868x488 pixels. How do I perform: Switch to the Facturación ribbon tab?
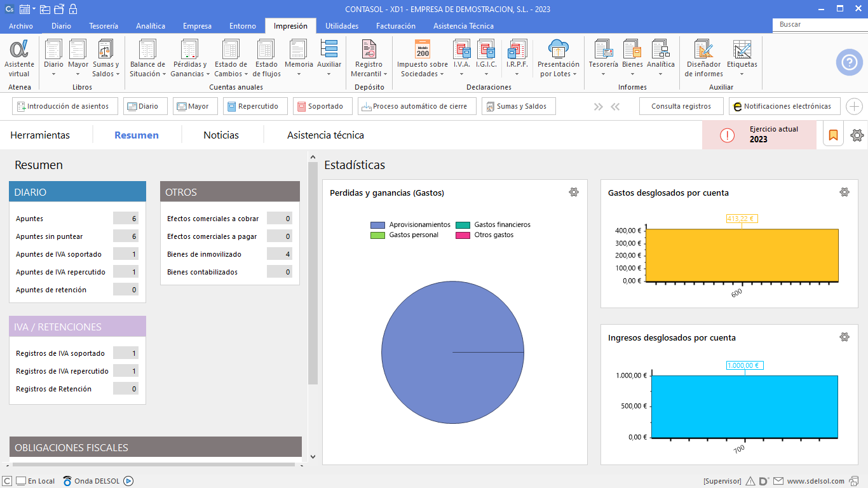[x=395, y=26]
